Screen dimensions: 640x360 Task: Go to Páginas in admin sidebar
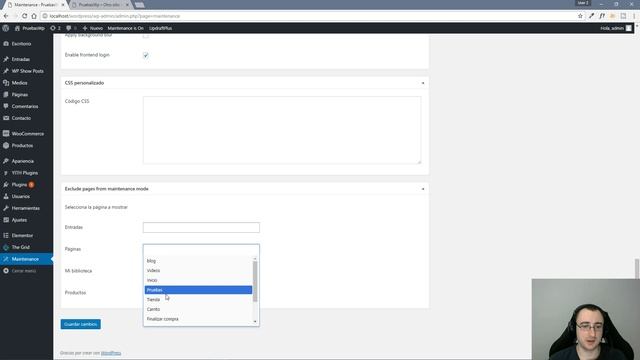click(x=20, y=95)
